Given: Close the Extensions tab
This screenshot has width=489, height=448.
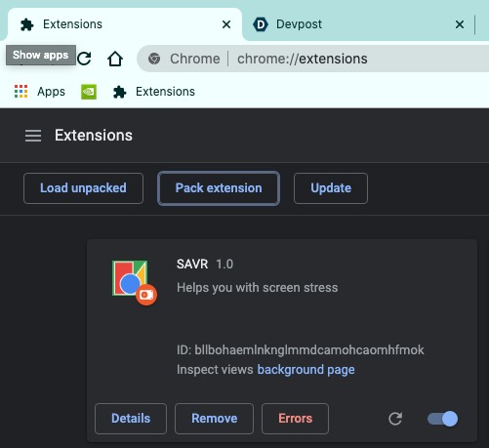Looking at the screenshot, I should tap(226, 24).
